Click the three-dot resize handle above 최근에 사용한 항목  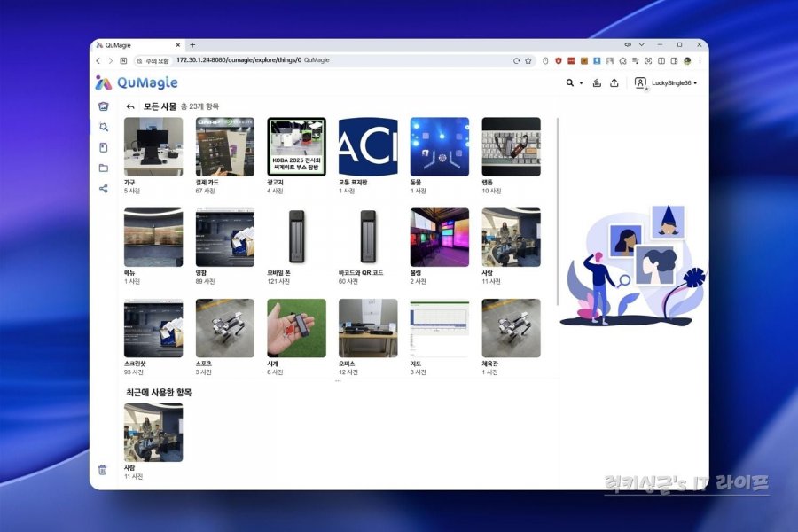(x=338, y=380)
